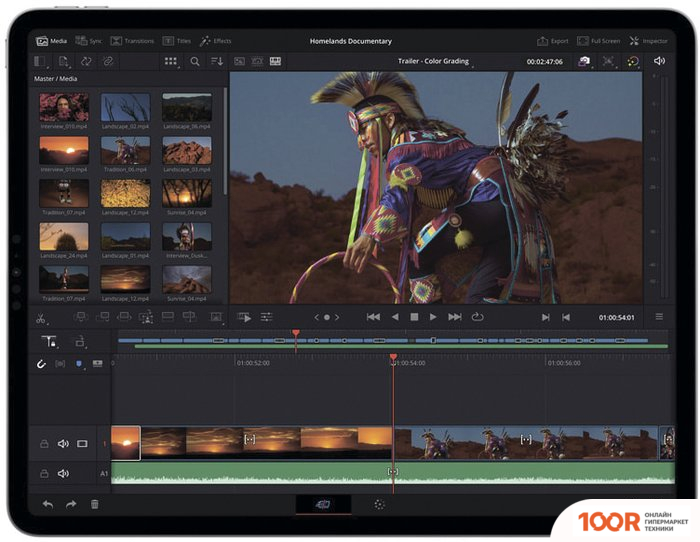Click the Full Screen button
The width and height of the screenshot is (700, 542).
(x=598, y=41)
